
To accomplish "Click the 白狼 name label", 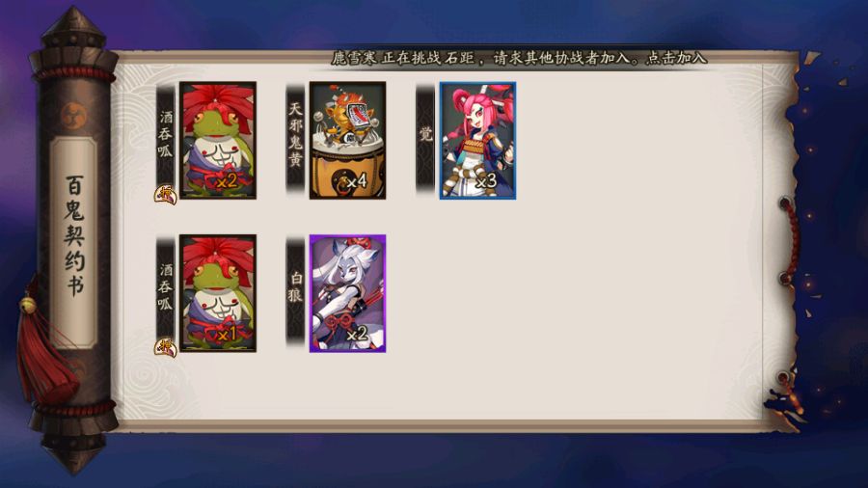I will point(296,287).
